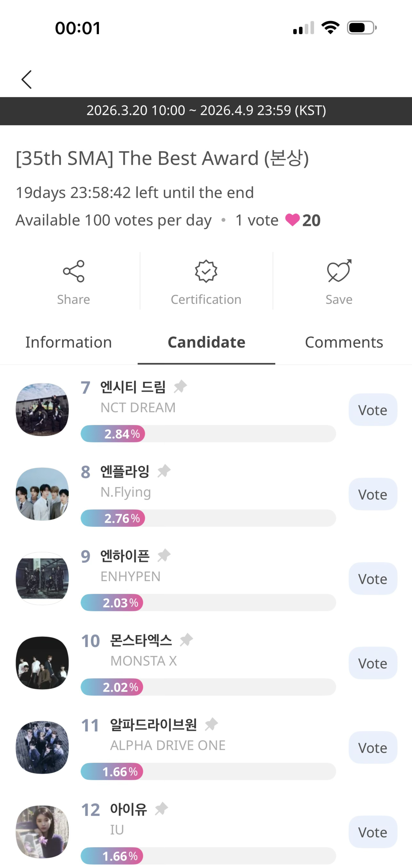Open the MONSTA X group thumbnail
412x868 pixels.
pos(42,663)
